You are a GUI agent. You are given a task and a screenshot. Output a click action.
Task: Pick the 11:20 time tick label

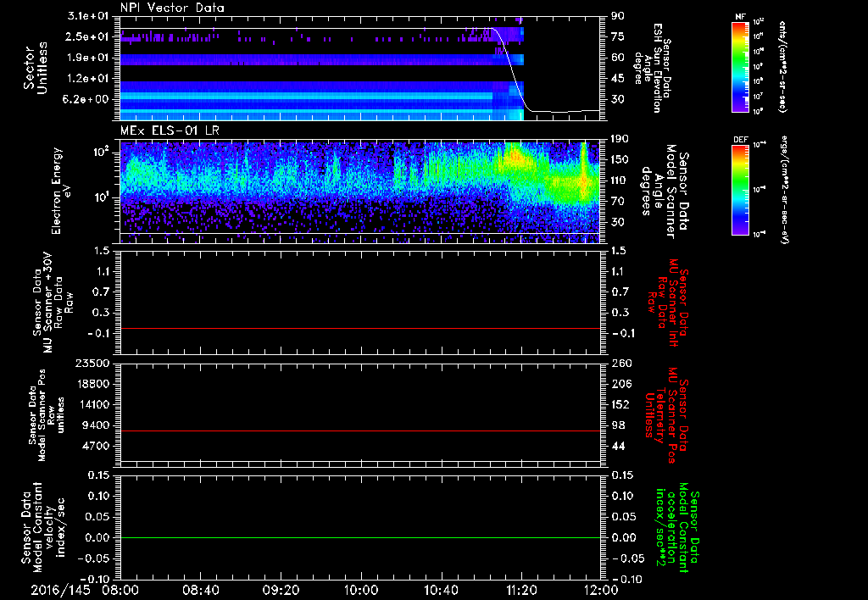[x=520, y=589]
